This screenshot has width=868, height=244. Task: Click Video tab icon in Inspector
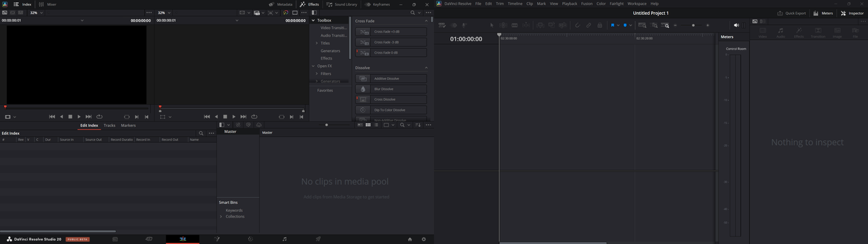click(762, 32)
